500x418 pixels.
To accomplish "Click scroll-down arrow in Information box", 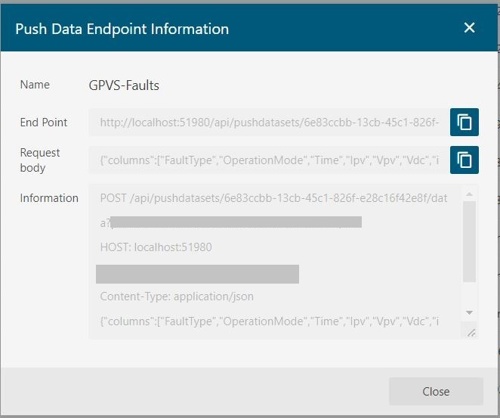I will pyautogui.click(x=469, y=312).
